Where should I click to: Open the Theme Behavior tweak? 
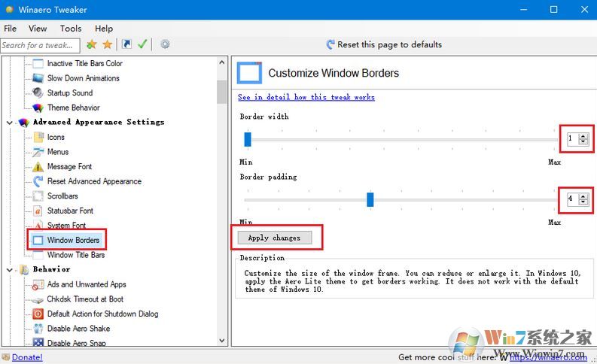point(73,108)
